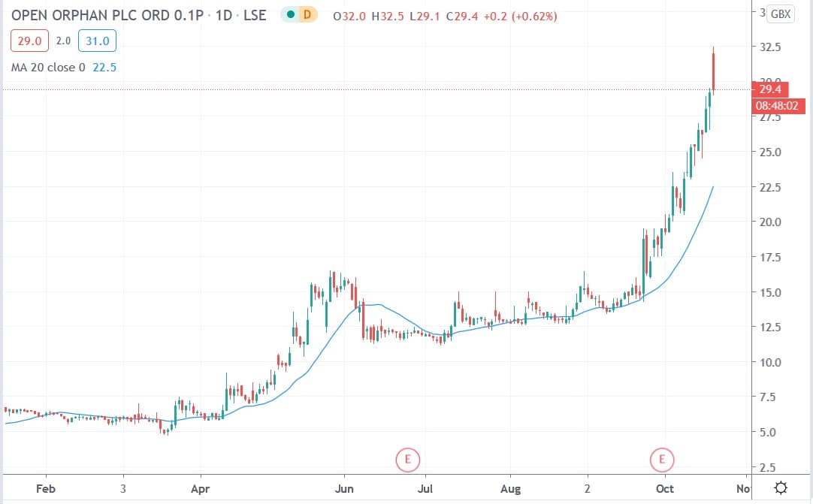Click the 32.5 price scale label
813x504 pixels.
(770, 47)
